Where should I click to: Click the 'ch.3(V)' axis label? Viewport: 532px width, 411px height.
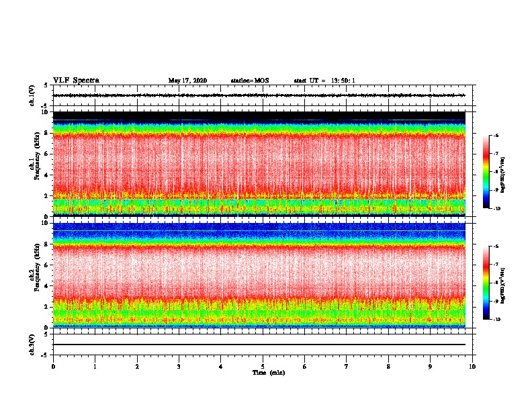pos(32,345)
